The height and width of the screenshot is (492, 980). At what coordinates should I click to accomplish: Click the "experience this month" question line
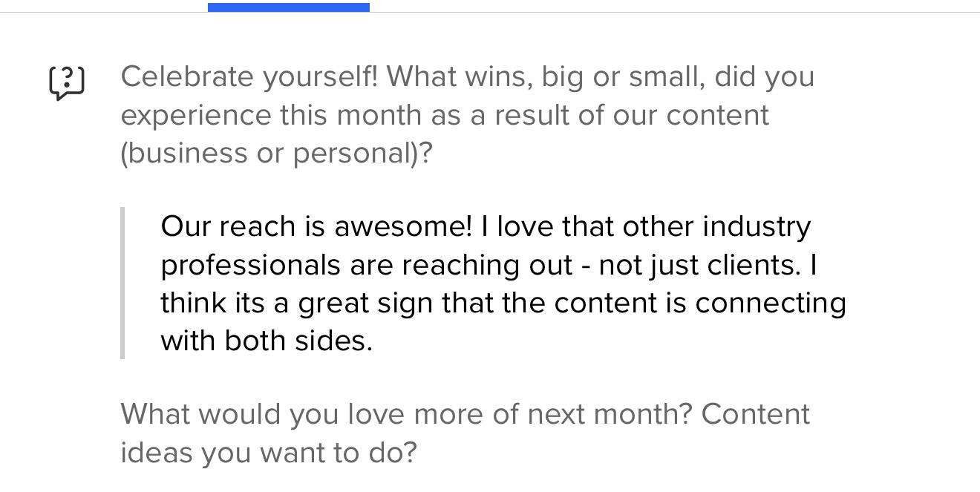445,115
